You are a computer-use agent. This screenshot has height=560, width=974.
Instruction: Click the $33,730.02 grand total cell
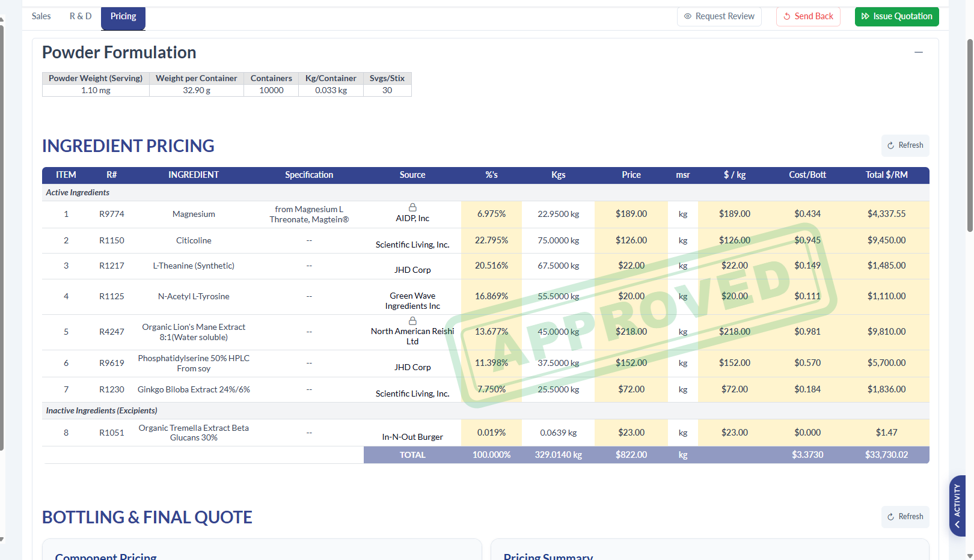click(887, 455)
